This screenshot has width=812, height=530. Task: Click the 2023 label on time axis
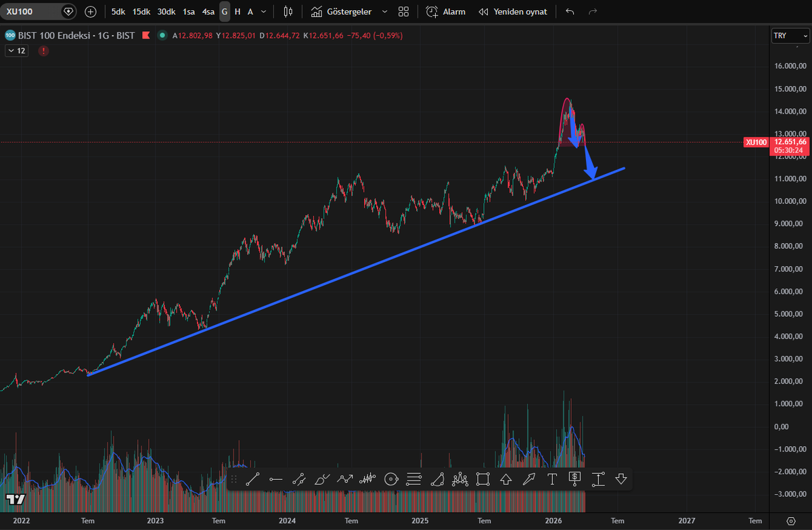(x=155, y=521)
